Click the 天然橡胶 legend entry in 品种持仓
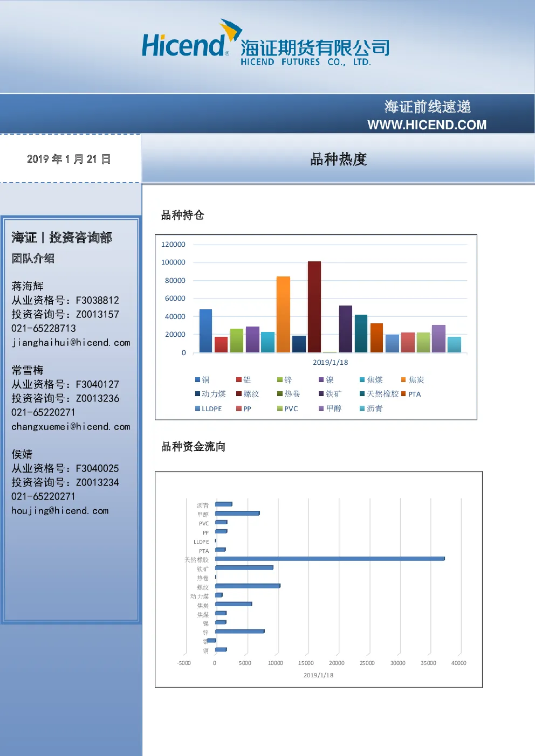Viewport: 535px width, 756px height. [x=380, y=394]
